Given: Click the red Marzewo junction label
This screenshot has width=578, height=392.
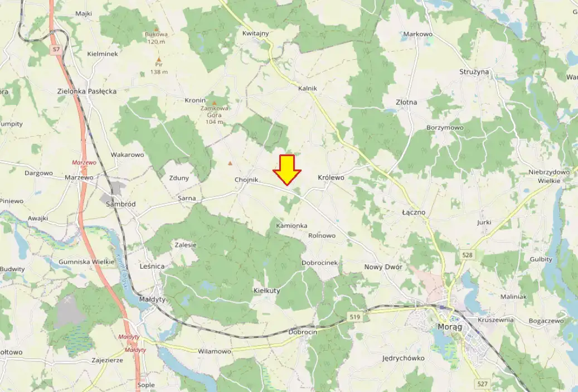Looking at the screenshot, I should click(84, 162).
